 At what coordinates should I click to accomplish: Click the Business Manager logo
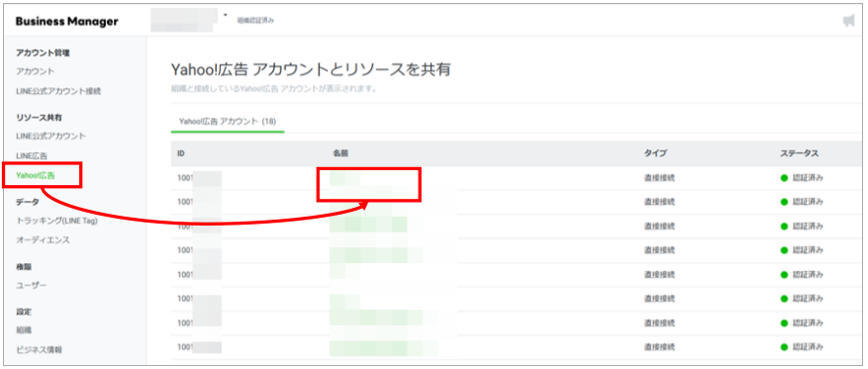click(67, 22)
